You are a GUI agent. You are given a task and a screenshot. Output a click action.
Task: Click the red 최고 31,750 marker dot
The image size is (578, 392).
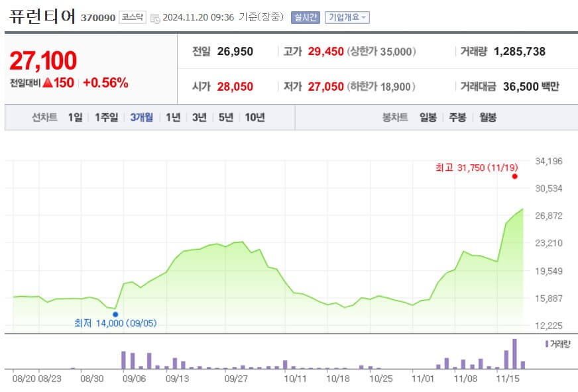[x=514, y=175]
